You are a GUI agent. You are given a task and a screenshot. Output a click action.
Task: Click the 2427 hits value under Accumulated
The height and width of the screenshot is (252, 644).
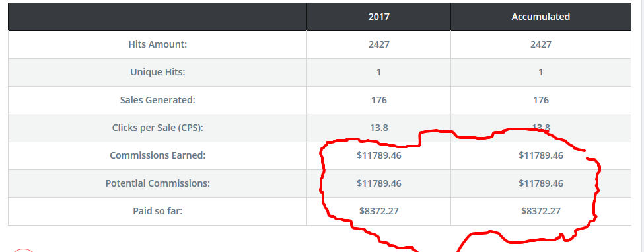(540, 44)
